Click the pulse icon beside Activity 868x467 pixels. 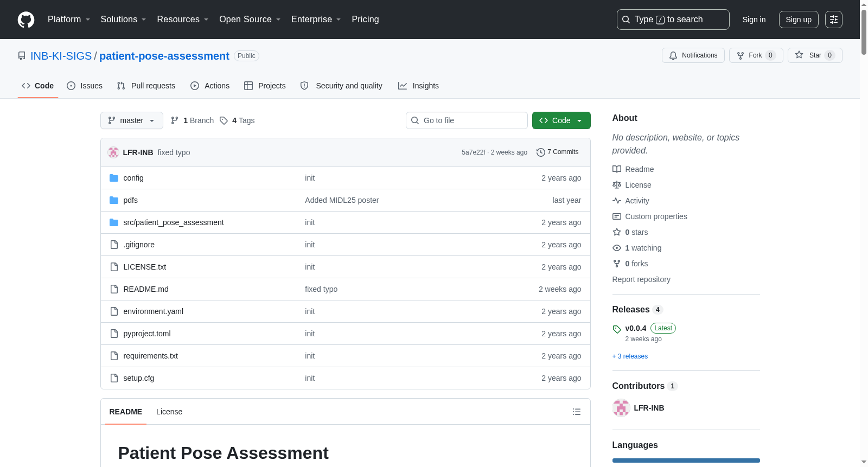[x=617, y=201]
